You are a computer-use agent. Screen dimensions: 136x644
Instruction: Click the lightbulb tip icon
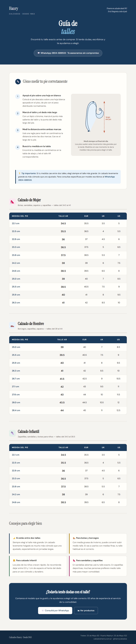[19, 173]
